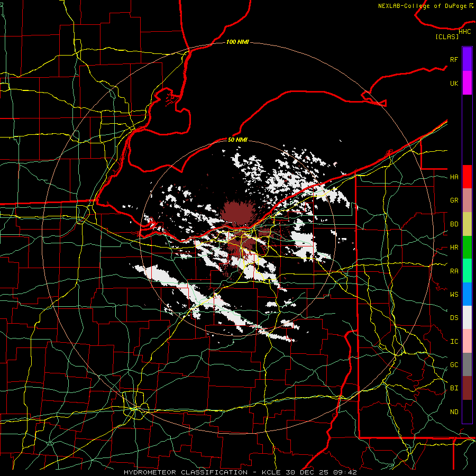
Task: Click the GR legend label
Action: (454, 200)
